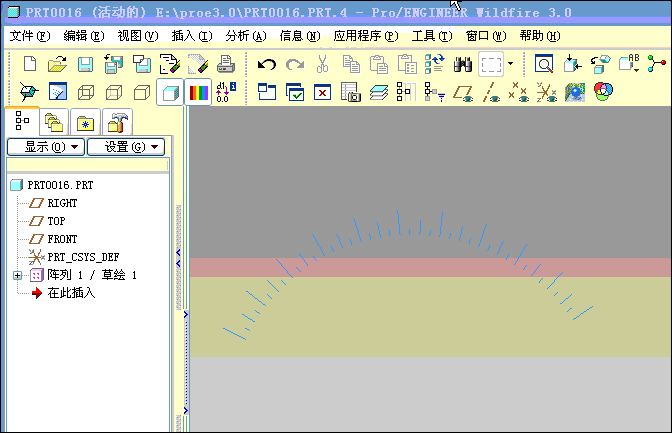Select the Folder Browser navigator tab
This screenshot has width=672, height=433.
point(54,123)
